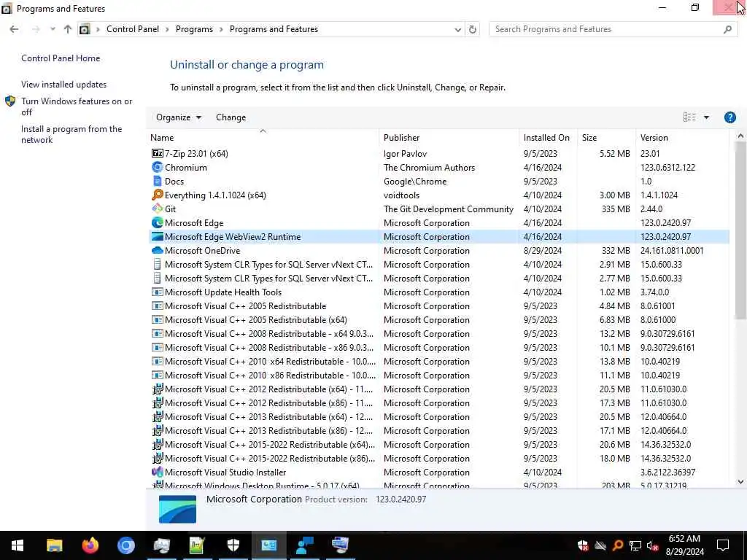Screen dimensions: 747x560
Task: Select the Git program icon
Action: coord(158,209)
